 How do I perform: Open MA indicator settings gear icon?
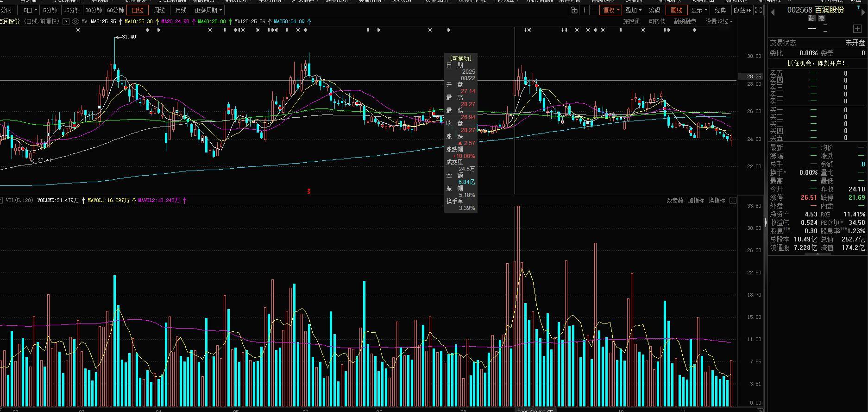(x=75, y=22)
